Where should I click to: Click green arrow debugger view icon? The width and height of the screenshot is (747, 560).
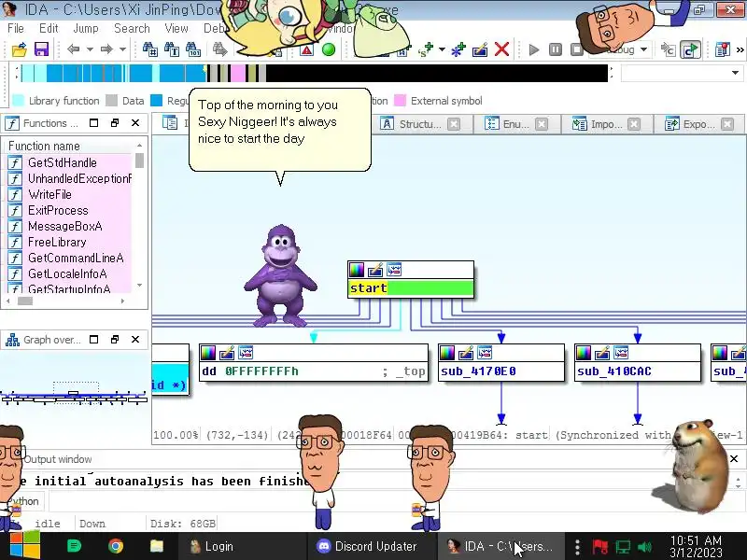[x=690, y=49]
